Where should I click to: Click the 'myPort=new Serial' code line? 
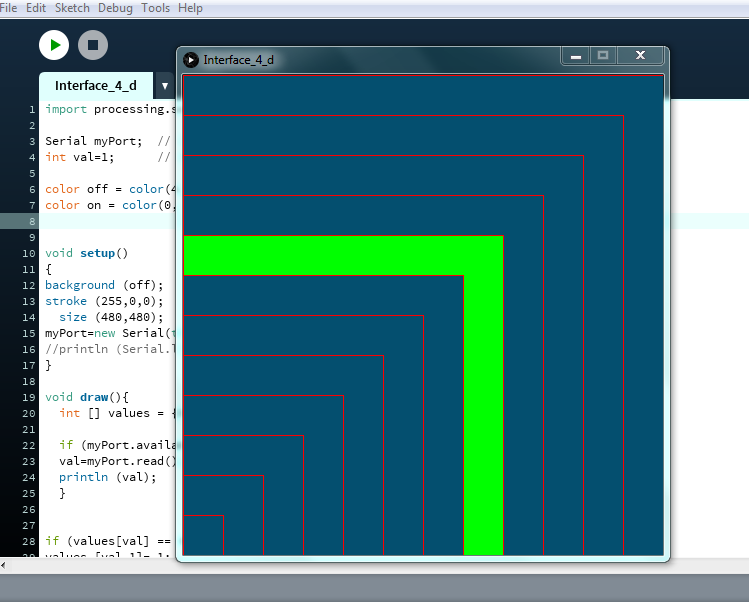(x=110, y=333)
